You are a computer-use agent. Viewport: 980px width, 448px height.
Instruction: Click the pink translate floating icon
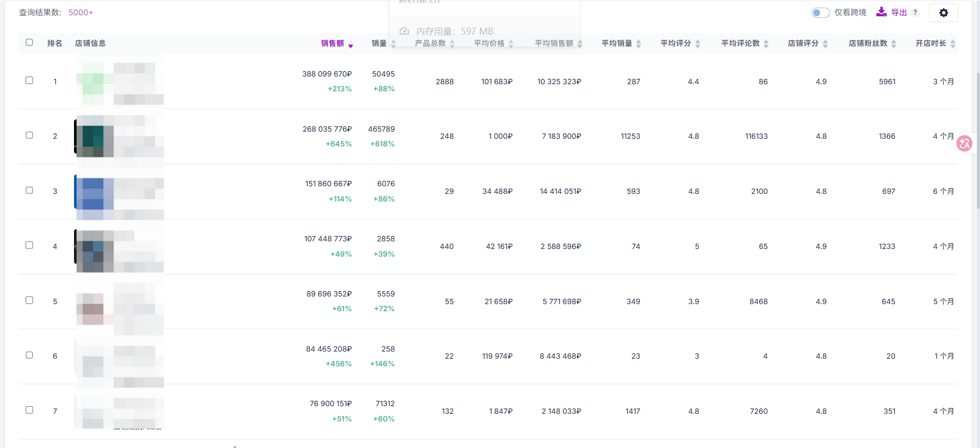click(x=964, y=144)
